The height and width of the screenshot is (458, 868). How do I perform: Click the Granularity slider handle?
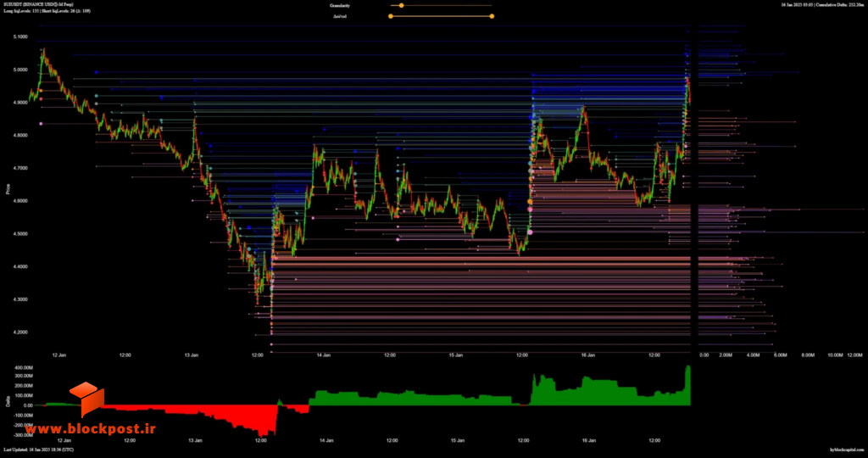[x=401, y=6]
